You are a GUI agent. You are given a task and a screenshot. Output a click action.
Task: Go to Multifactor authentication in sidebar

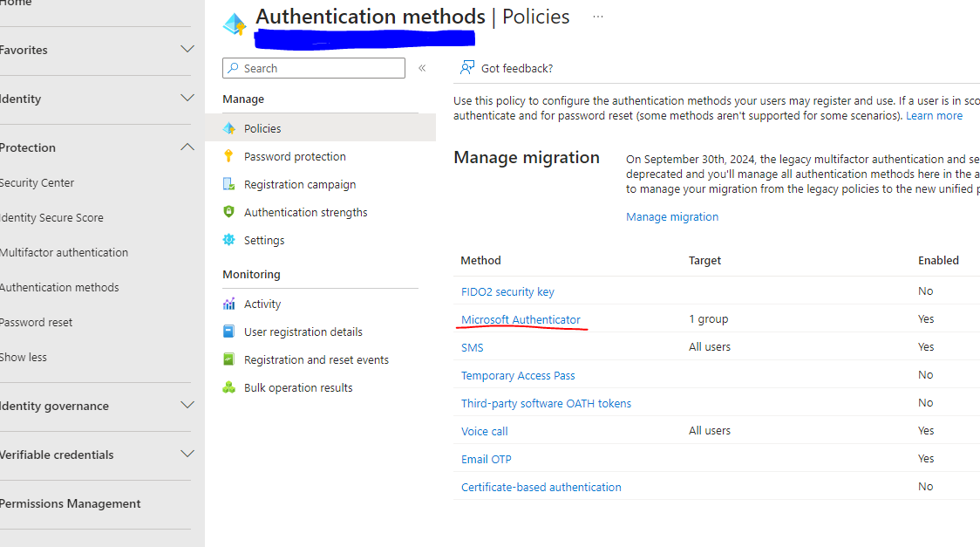pyautogui.click(x=64, y=252)
